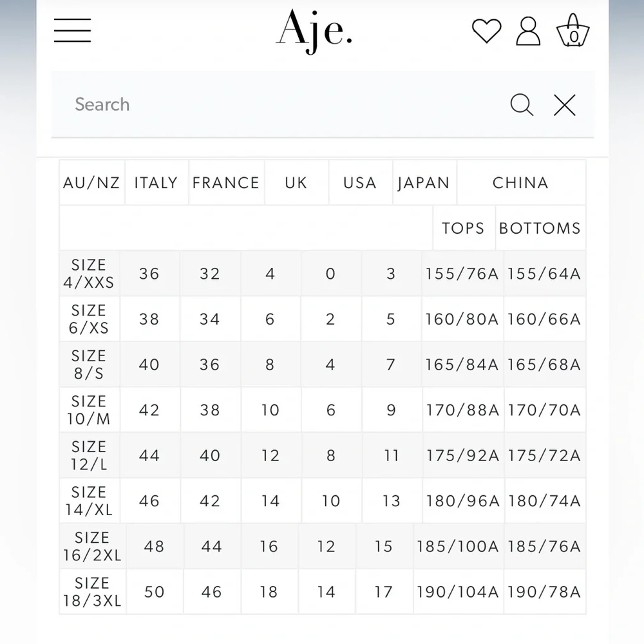Open the wishlist heart icon

pyautogui.click(x=487, y=31)
